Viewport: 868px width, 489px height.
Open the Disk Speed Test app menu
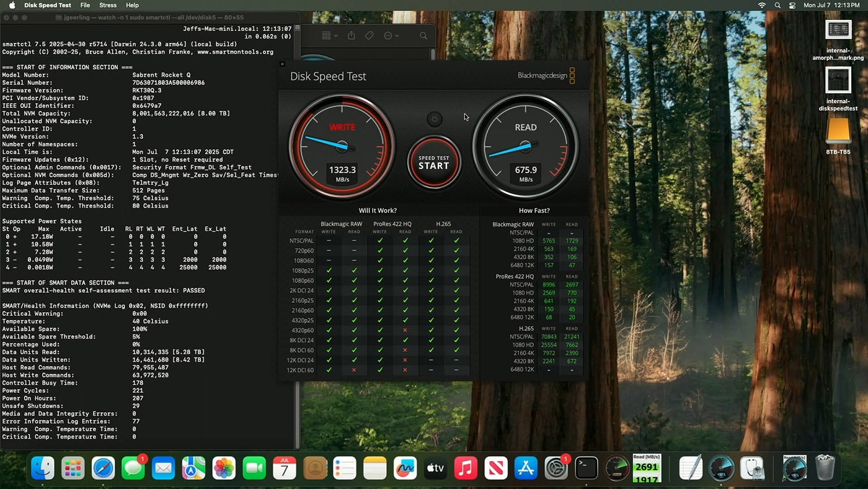[x=48, y=5]
